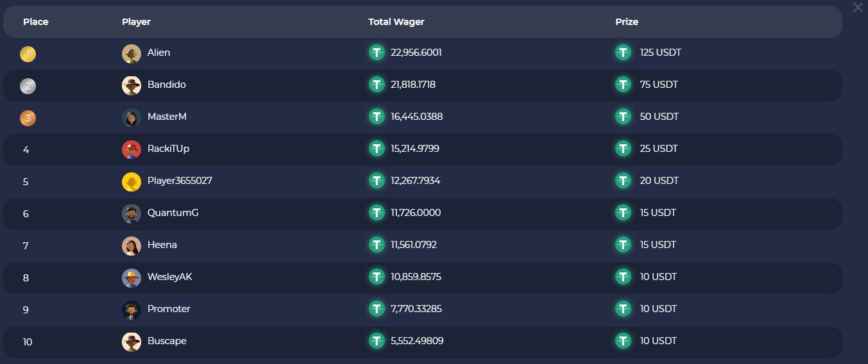868x364 pixels.
Task: Click the wager value 22,956.6001
Action: tap(416, 53)
